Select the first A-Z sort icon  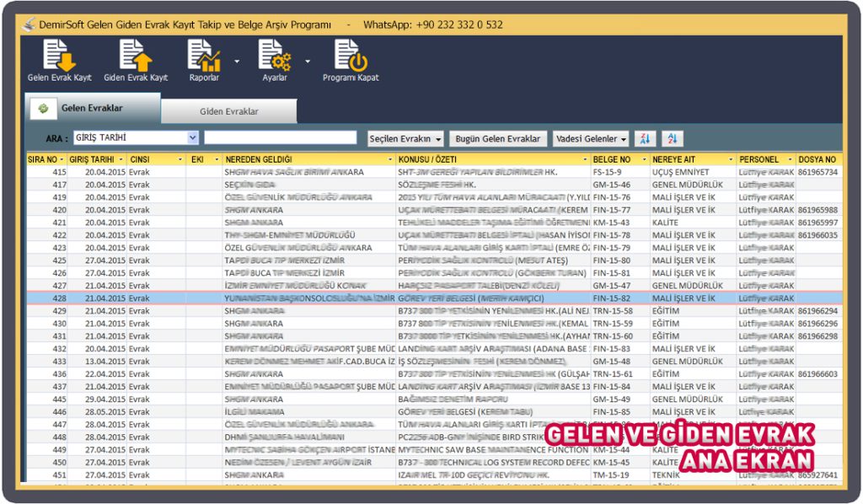click(645, 137)
